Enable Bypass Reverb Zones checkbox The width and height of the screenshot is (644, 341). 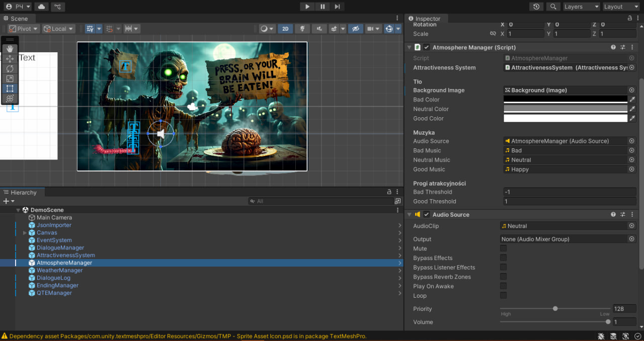pos(503,277)
